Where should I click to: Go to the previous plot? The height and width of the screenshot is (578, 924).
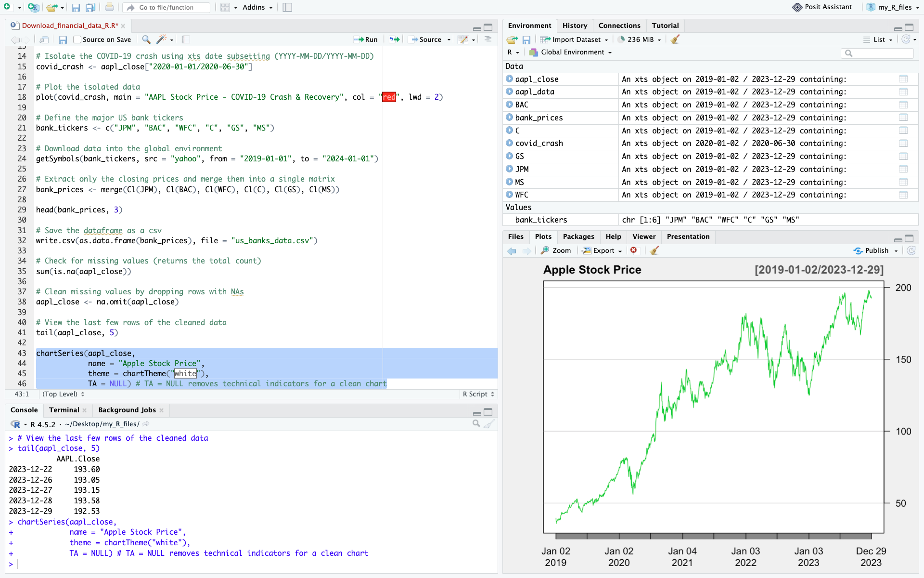(x=512, y=250)
